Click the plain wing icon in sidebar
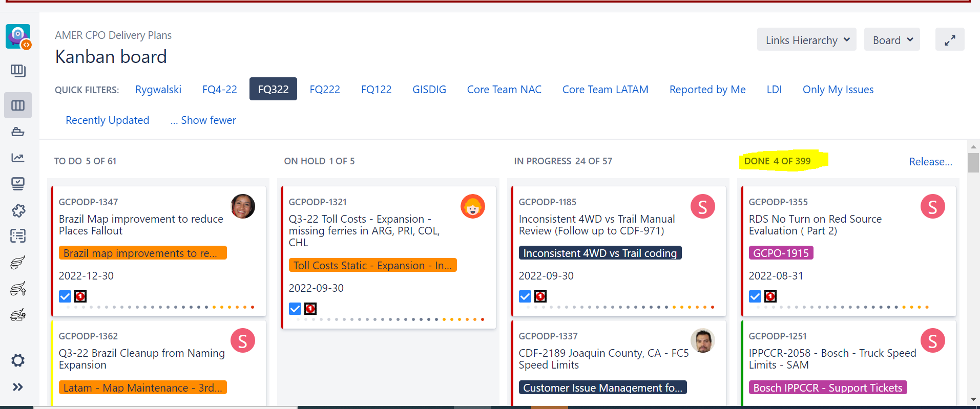The width and height of the screenshot is (980, 409). 18,263
